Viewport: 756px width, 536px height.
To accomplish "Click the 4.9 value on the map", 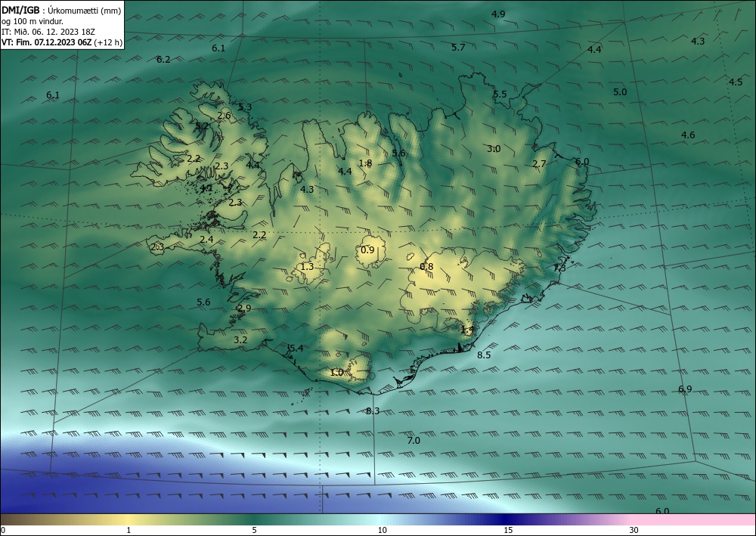I will pyautogui.click(x=498, y=14).
